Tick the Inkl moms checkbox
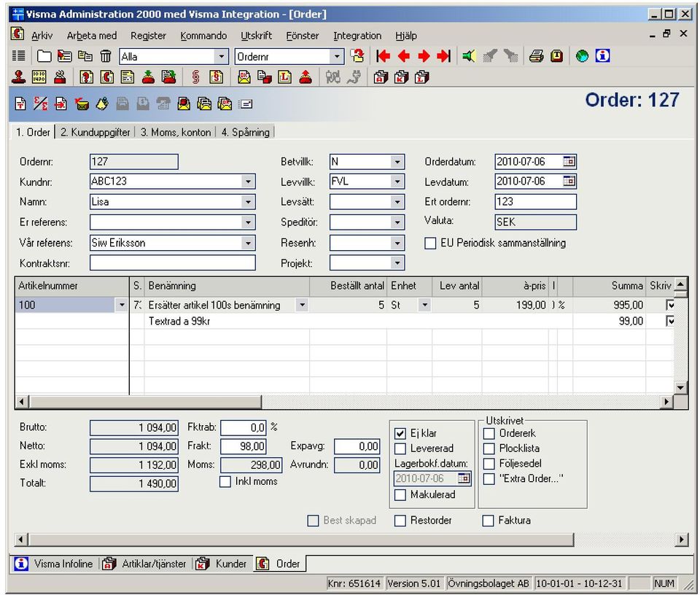 click(225, 482)
